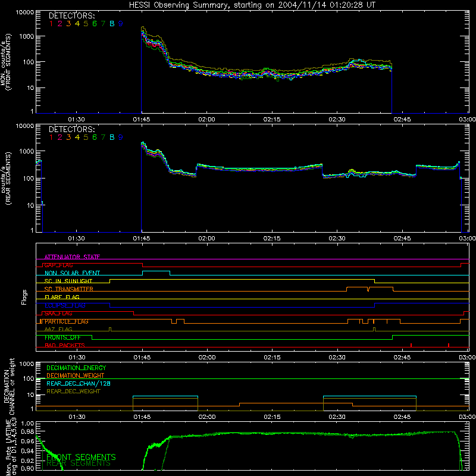Click the FRONT SEGMENTS livetime legend label
The height and width of the screenshot is (476, 476).
pos(81,457)
